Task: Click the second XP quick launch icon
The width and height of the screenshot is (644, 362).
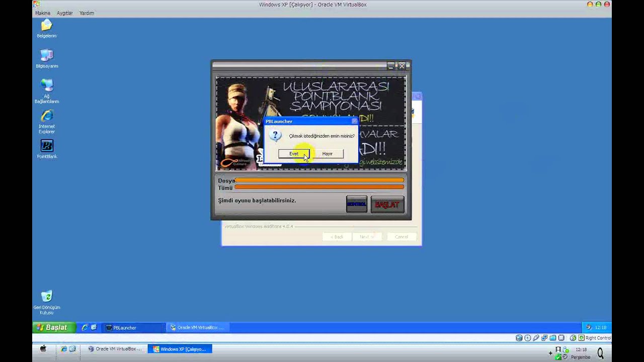Action: point(94,327)
